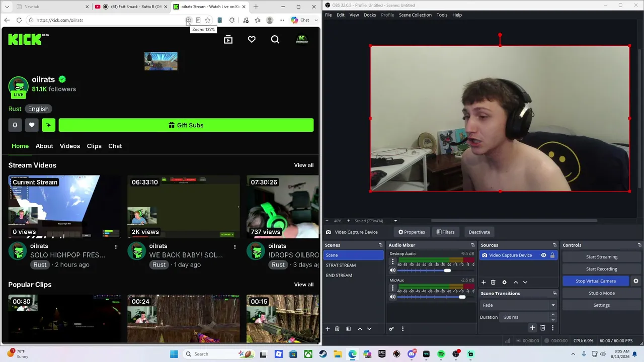Favorite this page with the star icon
This screenshot has width=644, height=362.
click(x=208, y=20)
